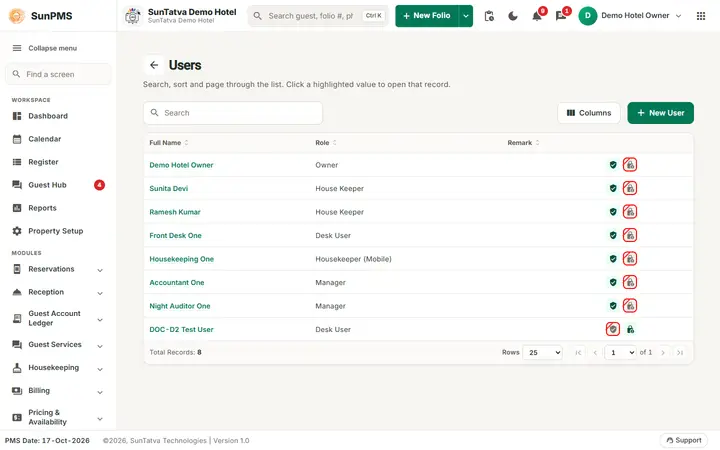Open the notifications bell
Image resolution: width=720 pixels, height=450 pixels.
click(x=537, y=16)
